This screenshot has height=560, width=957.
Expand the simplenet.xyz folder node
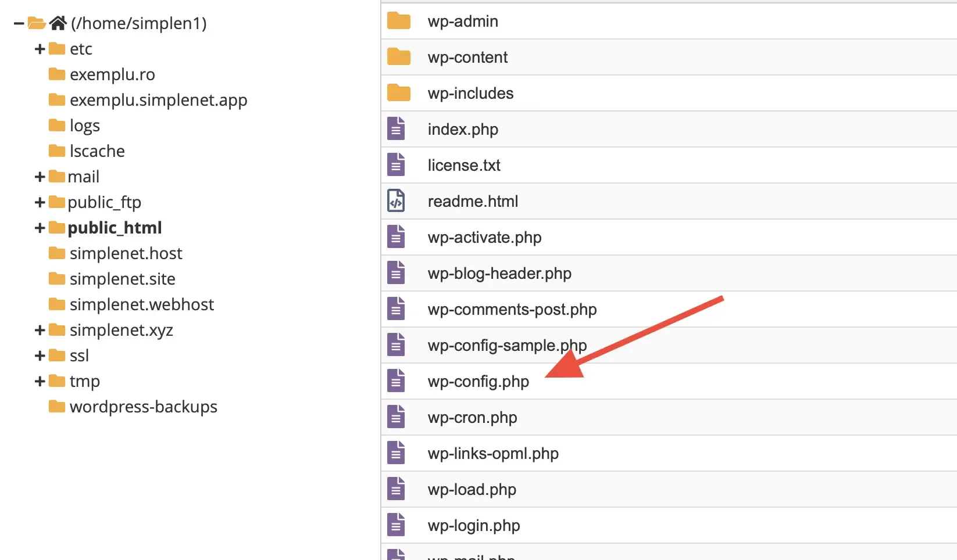[x=40, y=330]
